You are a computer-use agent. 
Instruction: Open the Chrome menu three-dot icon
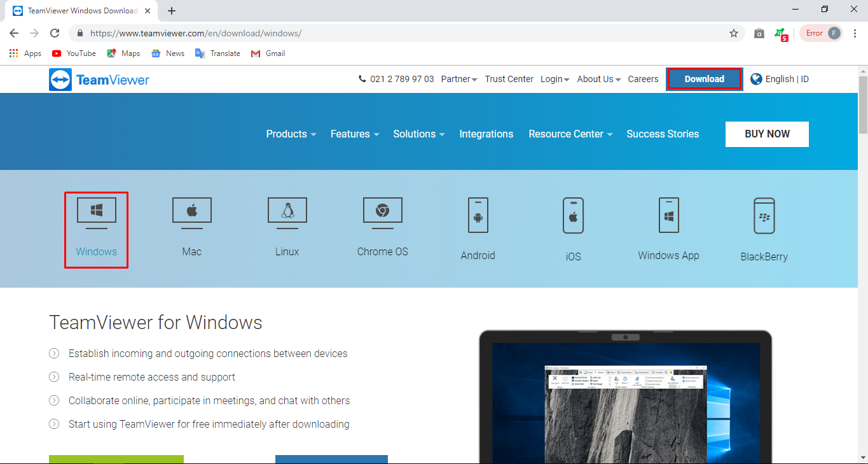click(x=855, y=33)
